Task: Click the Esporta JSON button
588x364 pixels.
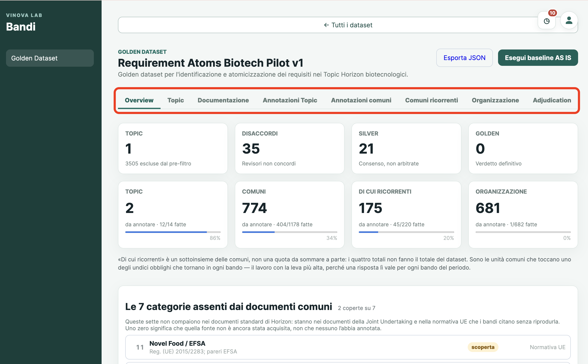Action: [x=464, y=57]
